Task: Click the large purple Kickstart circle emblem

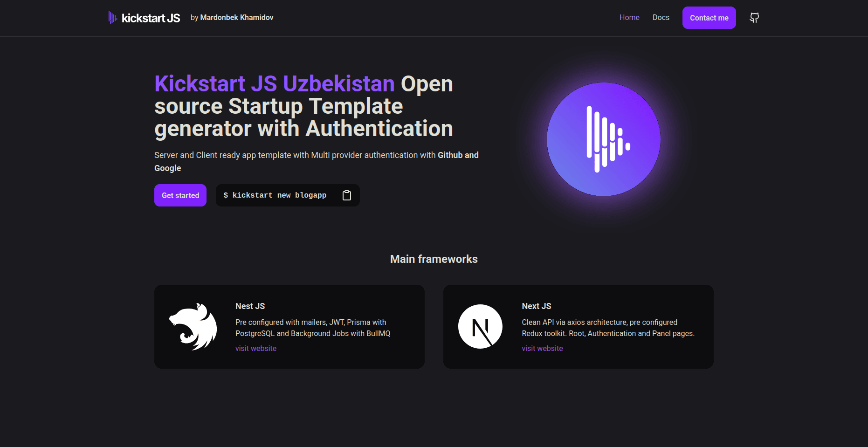Action: (603, 139)
